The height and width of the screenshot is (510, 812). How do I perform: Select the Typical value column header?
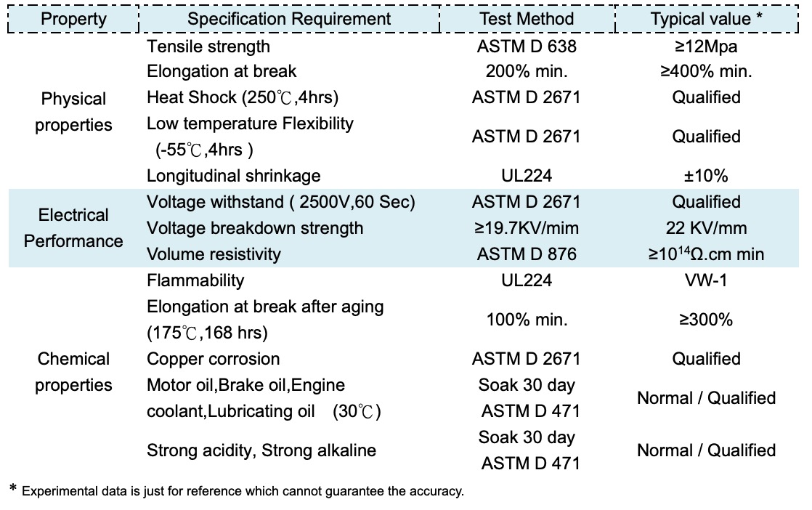[706, 19]
